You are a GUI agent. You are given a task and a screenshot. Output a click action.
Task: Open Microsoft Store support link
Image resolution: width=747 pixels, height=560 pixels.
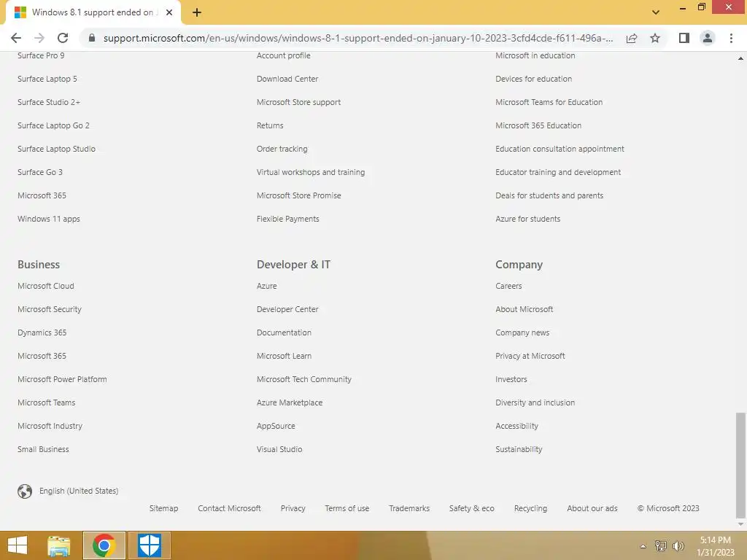pos(298,102)
